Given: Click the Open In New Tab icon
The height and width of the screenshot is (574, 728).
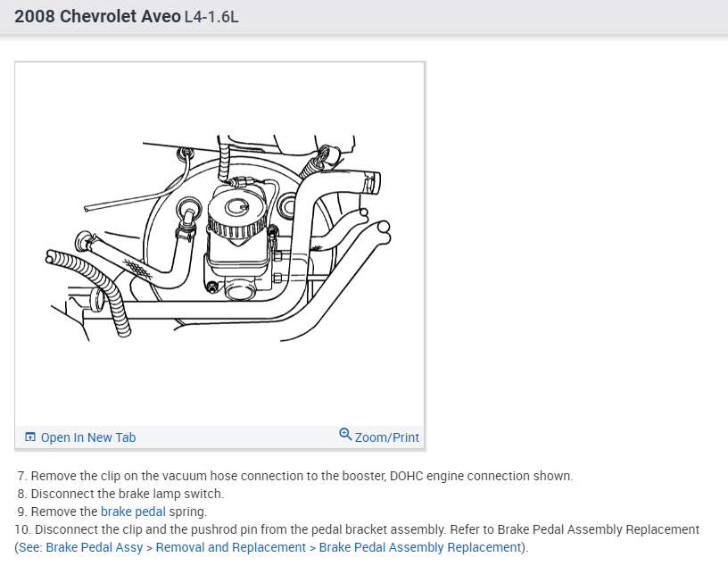Looking at the screenshot, I should 30,437.
